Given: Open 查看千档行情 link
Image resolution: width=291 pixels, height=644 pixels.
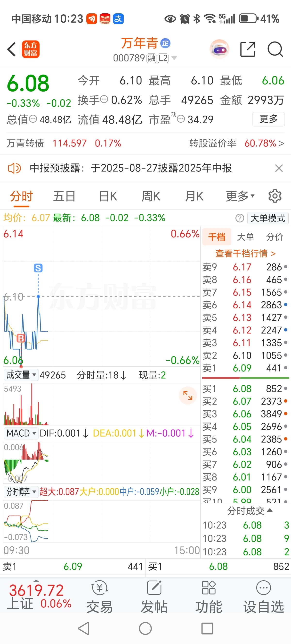Looking at the screenshot, I should 246,254.
